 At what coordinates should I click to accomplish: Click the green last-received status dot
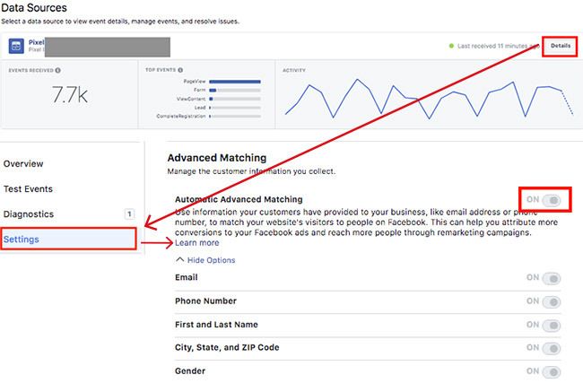[448, 45]
